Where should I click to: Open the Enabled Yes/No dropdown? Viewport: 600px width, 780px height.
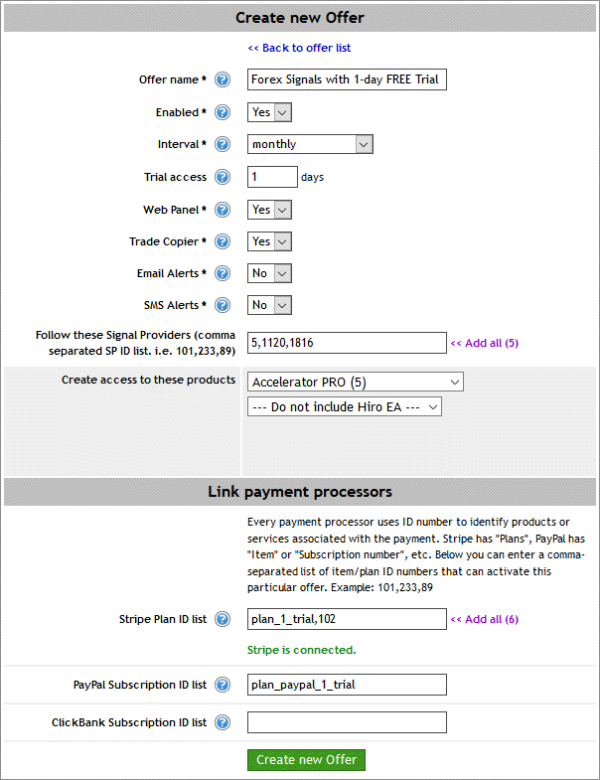point(269,113)
